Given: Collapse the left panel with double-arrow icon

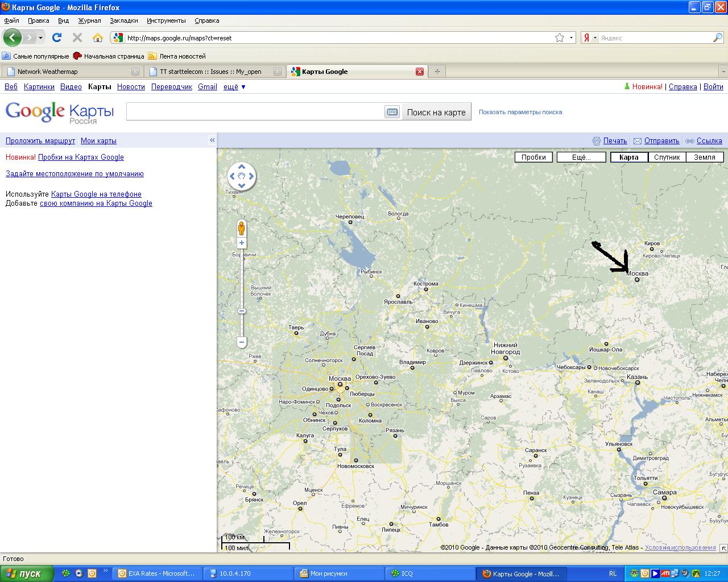Looking at the screenshot, I should (212, 140).
